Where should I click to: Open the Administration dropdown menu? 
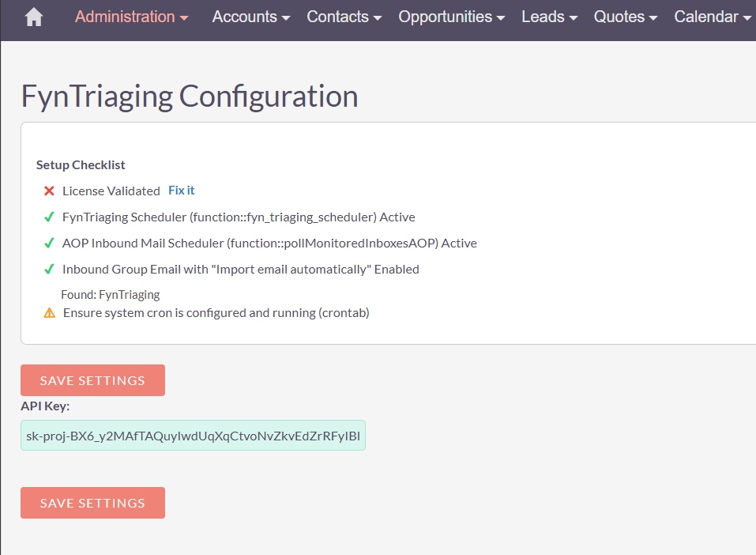coord(131,17)
